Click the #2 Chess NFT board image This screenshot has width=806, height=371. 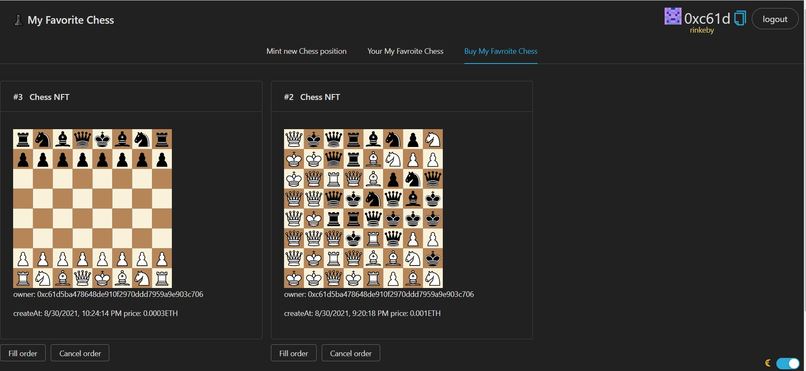[363, 209]
